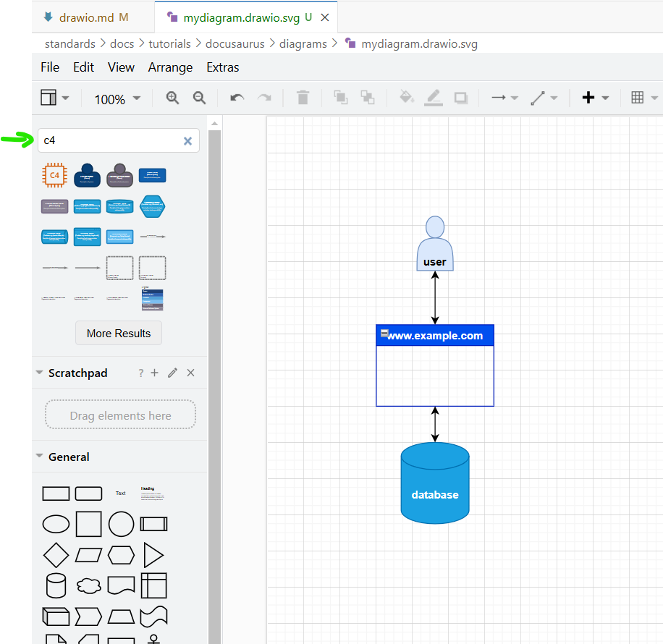The image size is (663, 644).
Task: Click the Delete trash can icon
Action: click(x=303, y=98)
